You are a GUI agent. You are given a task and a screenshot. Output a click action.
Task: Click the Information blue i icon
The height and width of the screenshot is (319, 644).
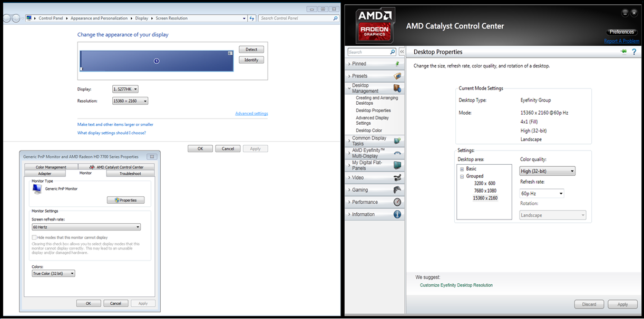coord(397,214)
